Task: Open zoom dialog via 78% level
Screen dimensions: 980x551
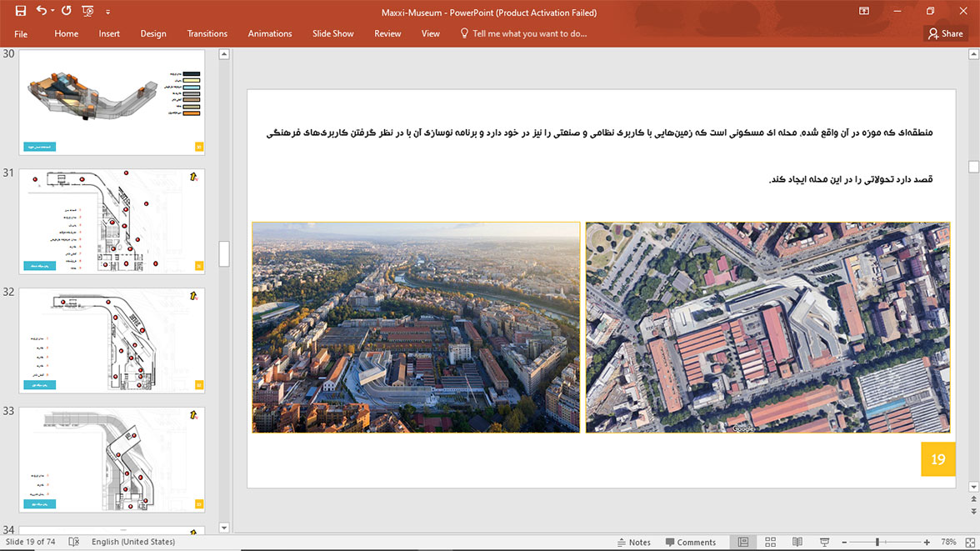Action: (x=948, y=542)
